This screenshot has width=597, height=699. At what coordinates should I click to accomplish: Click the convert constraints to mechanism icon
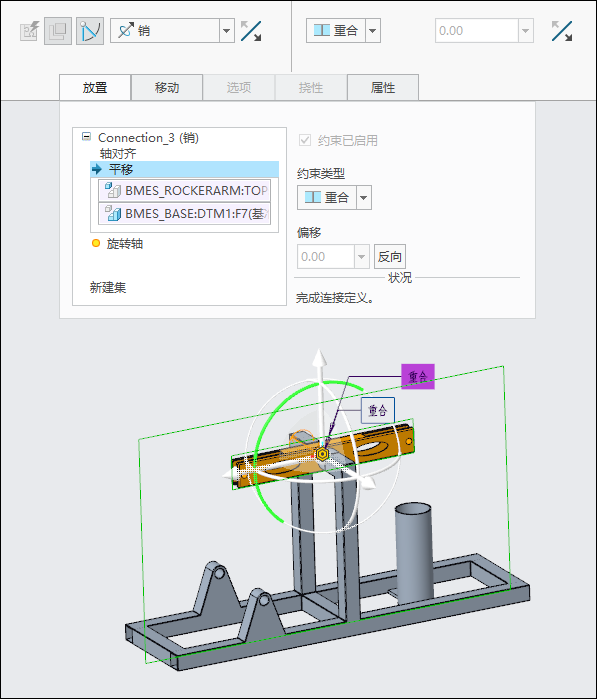[x=29, y=31]
